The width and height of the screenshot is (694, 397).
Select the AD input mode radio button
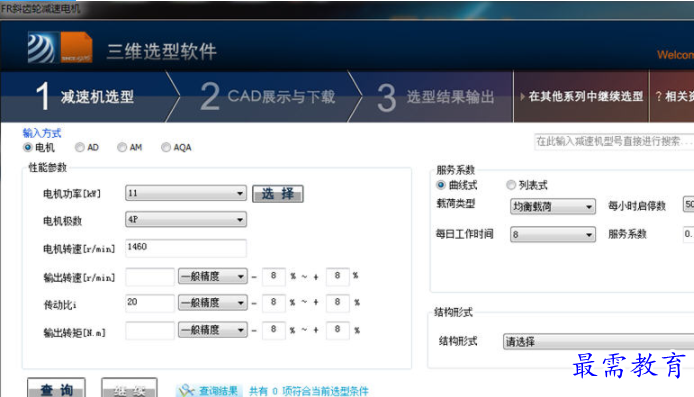(x=80, y=147)
